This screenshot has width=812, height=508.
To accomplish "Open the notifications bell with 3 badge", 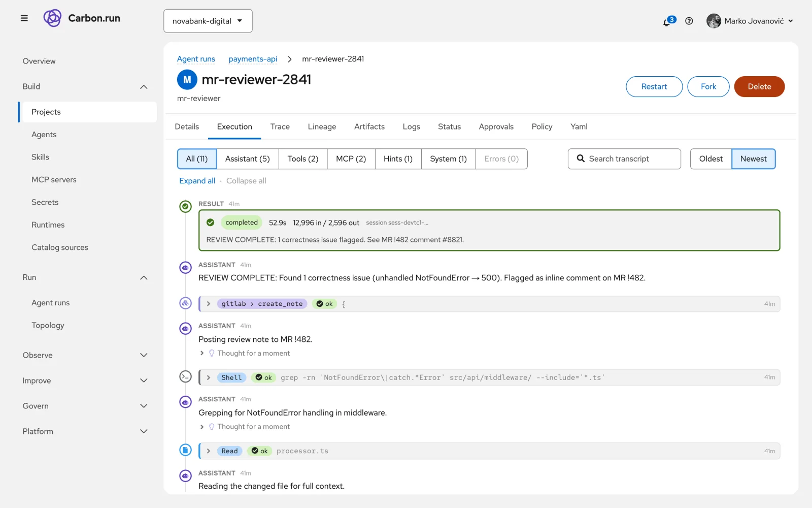I will click(x=668, y=21).
